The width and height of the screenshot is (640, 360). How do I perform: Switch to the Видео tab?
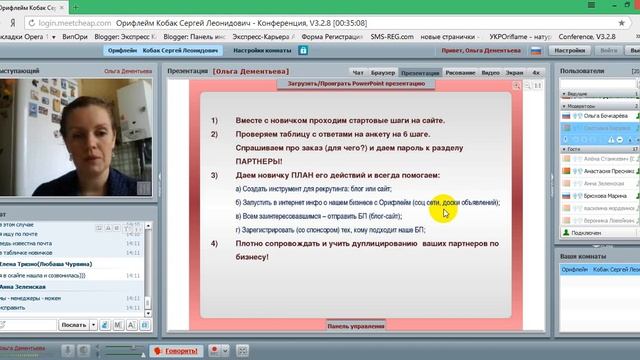pos(490,73)
